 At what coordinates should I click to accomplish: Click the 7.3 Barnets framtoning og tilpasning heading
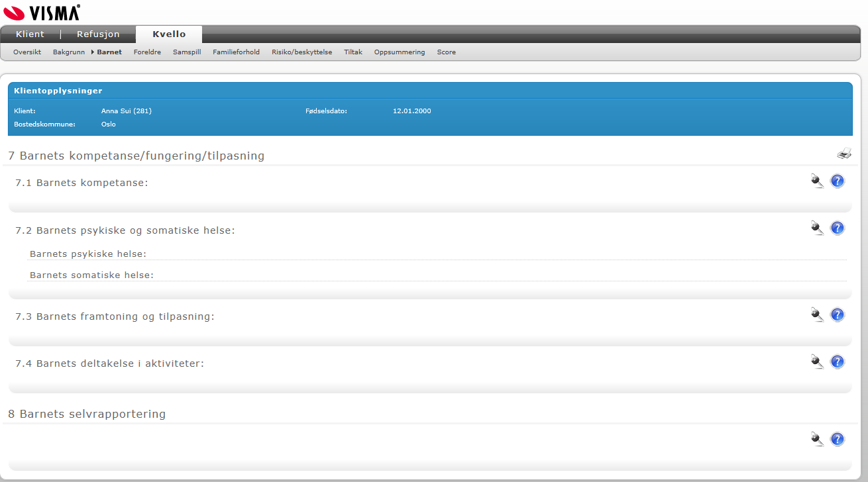click(x=115, y=316)
